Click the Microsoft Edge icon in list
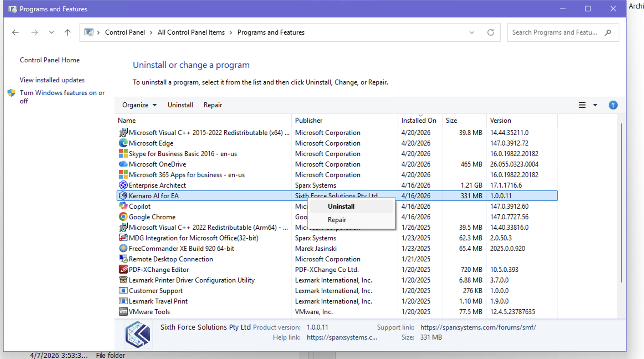The image size is (644, 359). 123,143
